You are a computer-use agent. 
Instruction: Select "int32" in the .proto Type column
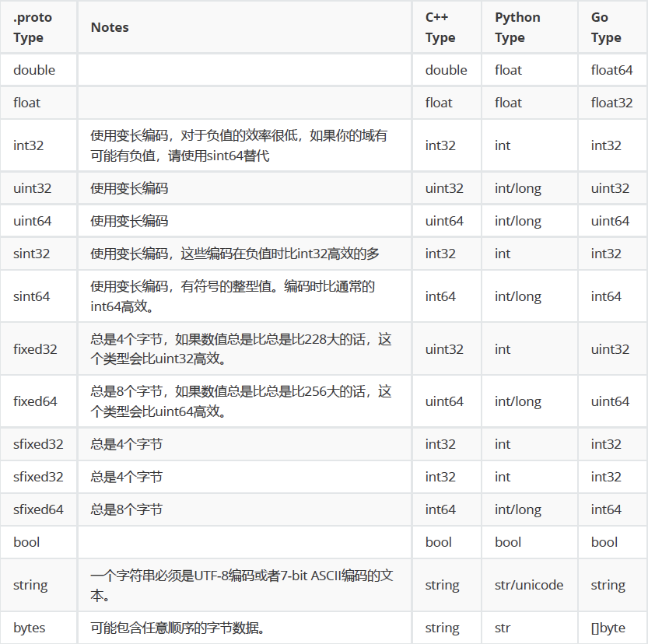pos(28,145)
